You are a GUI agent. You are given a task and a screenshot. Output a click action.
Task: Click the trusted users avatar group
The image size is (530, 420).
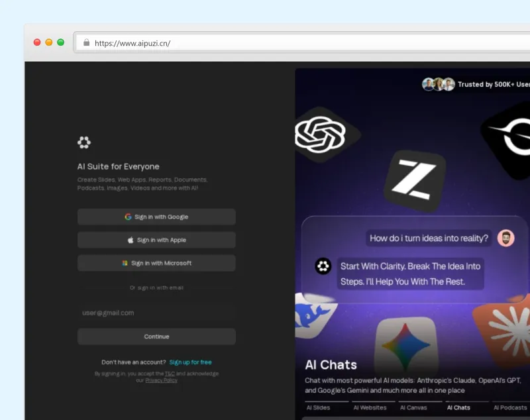click(x=438, y=84)
